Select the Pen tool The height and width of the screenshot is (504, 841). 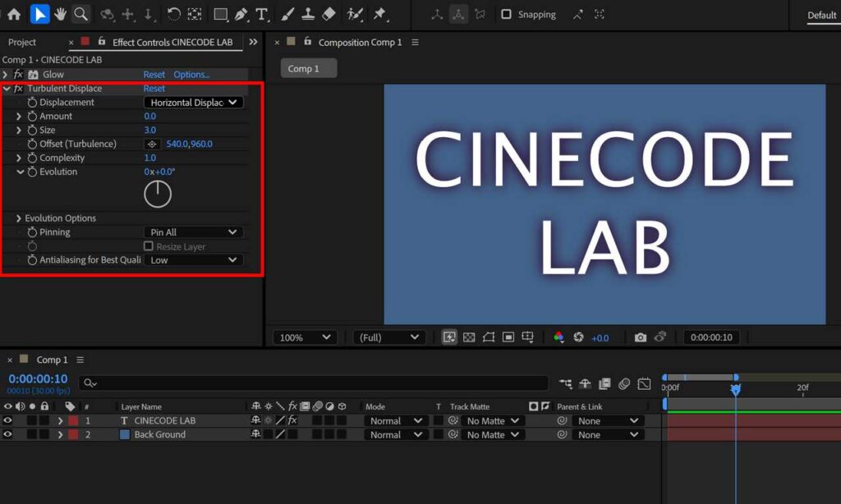pos(241,15)
